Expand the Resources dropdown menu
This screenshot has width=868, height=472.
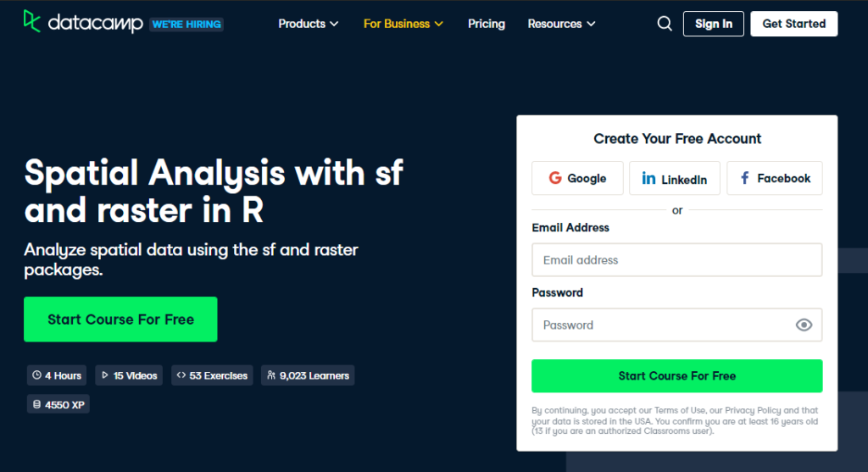(561, 24)
